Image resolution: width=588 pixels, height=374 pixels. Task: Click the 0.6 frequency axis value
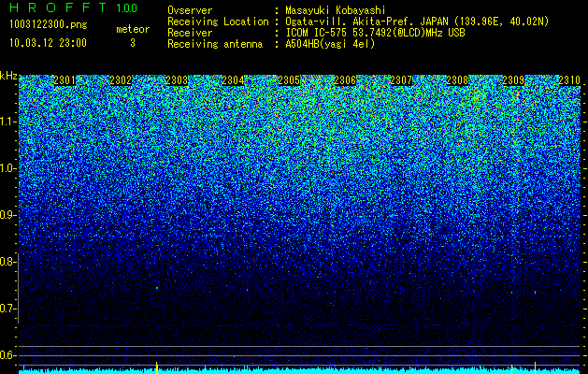coord(7,355)
